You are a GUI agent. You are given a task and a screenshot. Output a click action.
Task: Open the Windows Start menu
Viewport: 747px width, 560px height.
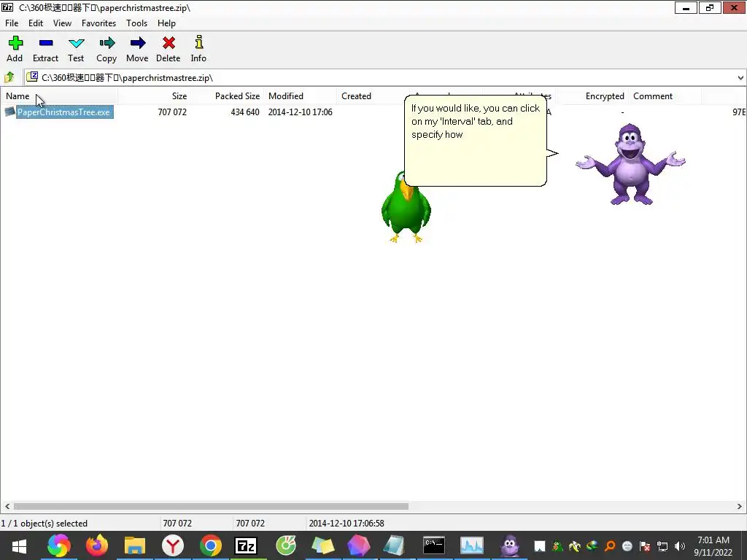point(19,545)
